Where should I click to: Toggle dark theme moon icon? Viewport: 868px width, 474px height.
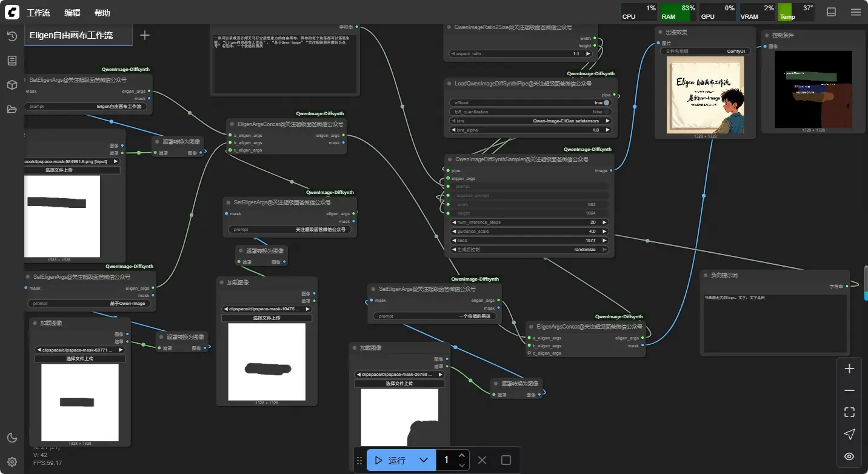[12, 438]
